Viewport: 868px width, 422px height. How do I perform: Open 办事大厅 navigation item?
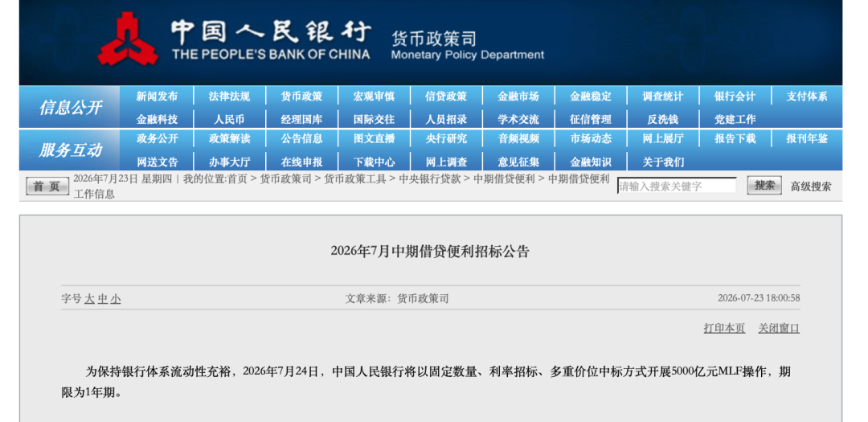tap(229, 162)
